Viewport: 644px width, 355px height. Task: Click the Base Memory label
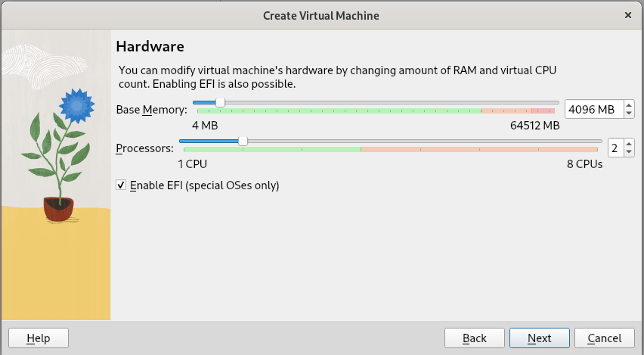[151, 110]
